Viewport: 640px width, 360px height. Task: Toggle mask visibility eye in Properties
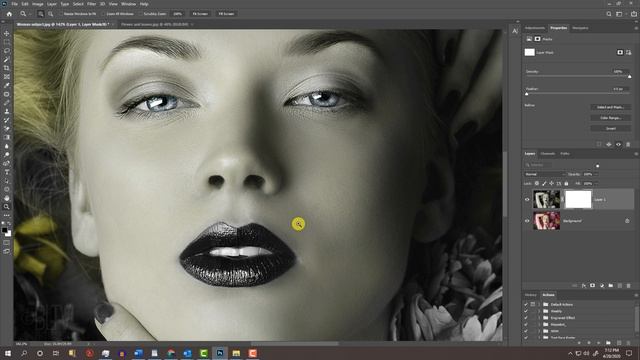click(618, 144)
